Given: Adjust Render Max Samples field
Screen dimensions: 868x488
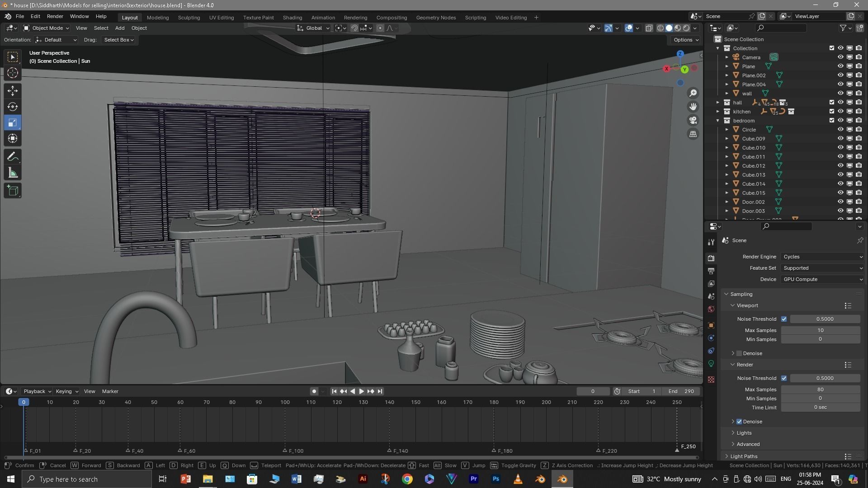Looking at the screenshot, I should (x=821, y=389).
